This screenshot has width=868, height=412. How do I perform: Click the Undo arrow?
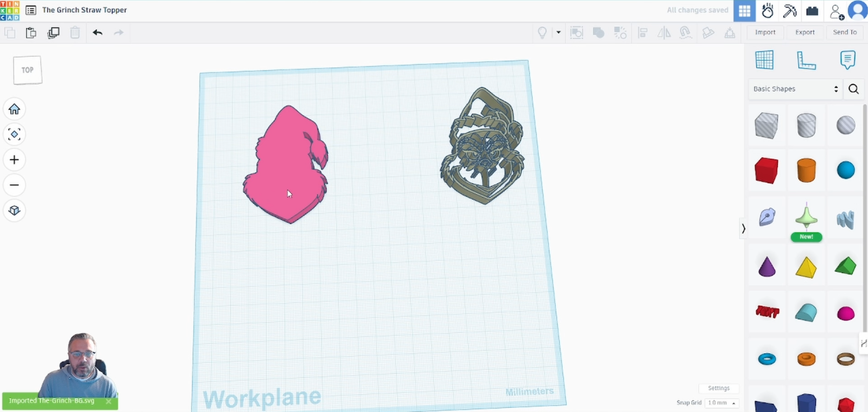97,32
